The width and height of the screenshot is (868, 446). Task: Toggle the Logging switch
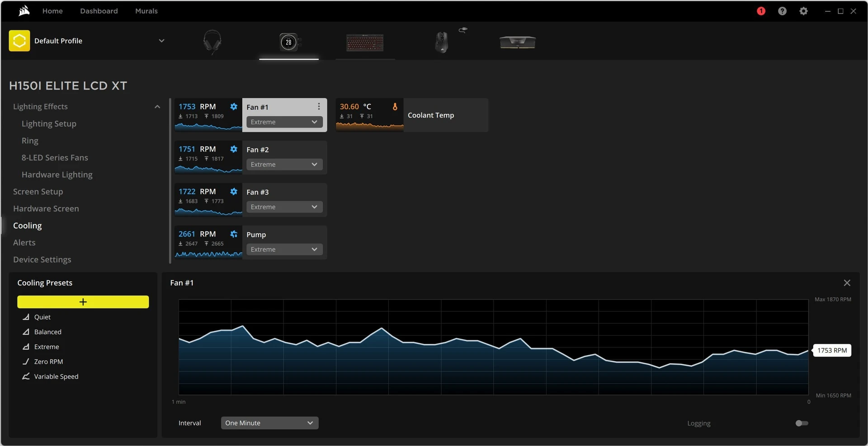point(802,423)
